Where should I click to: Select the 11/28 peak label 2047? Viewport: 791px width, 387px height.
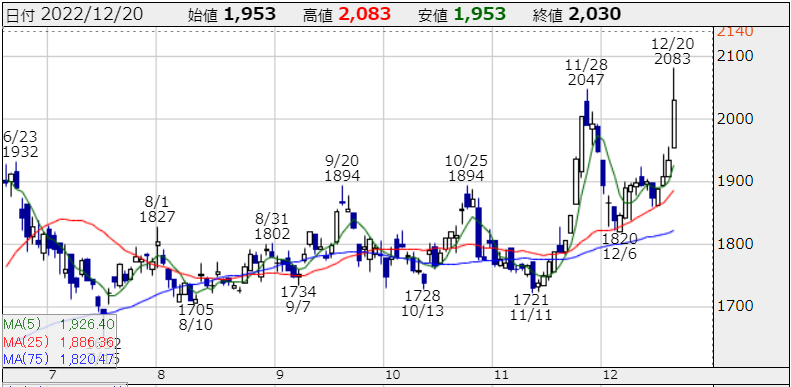587,73
